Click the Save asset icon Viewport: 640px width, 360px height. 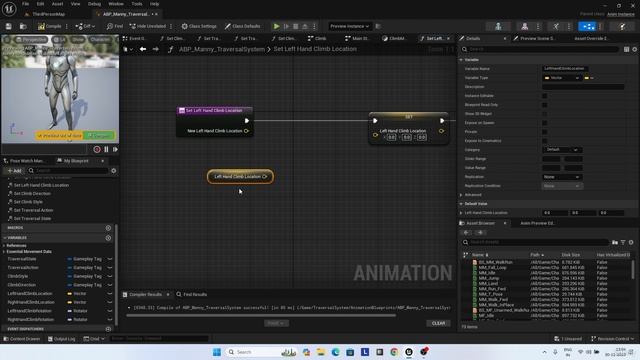(9, 26)
